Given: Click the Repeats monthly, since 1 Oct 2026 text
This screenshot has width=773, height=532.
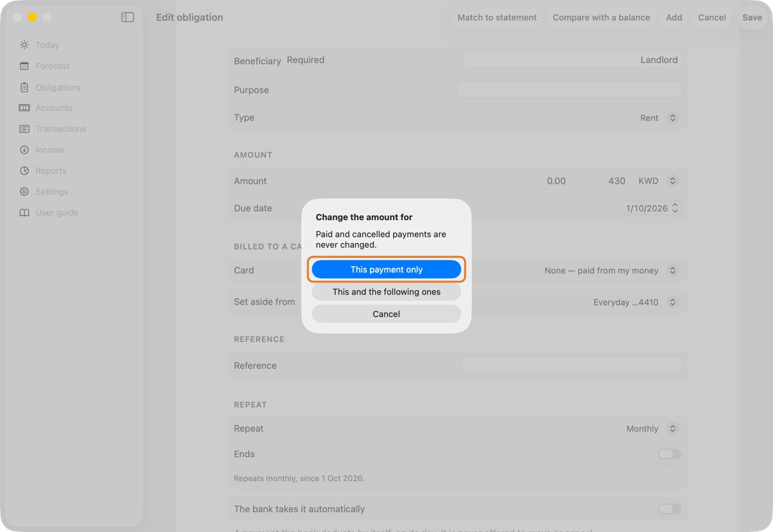Looking at the screenshot, I should 299,478.
